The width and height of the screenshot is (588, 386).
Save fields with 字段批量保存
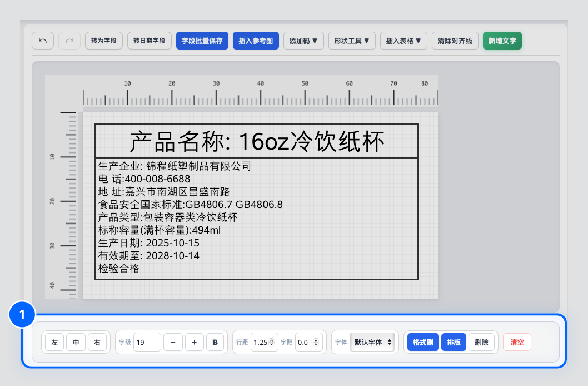pos(202,40)
